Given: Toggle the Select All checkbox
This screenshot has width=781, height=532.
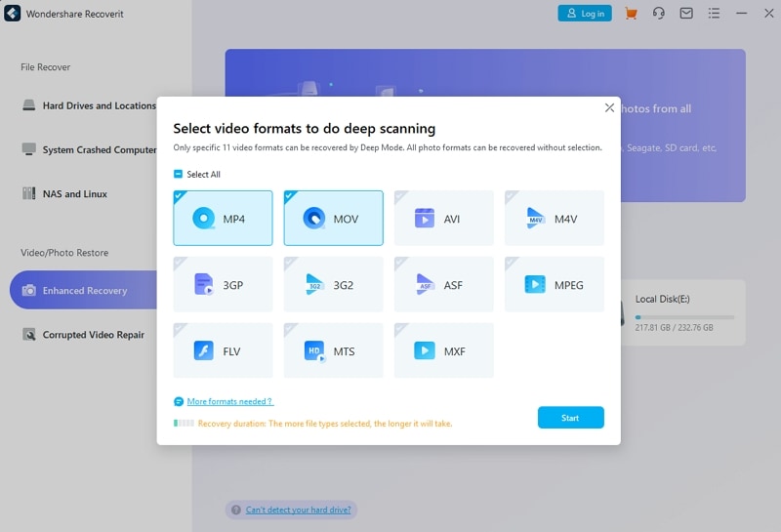Looking at the screenshot, I should pyautogui.click(x=178, y=174).
